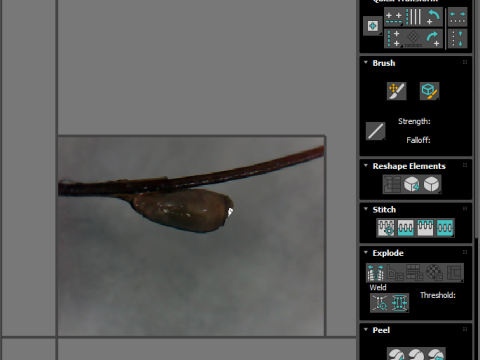Click the vertical lines align icon
Image resolution: width=480 pixels, height=360 pixels.
(414, 17)
